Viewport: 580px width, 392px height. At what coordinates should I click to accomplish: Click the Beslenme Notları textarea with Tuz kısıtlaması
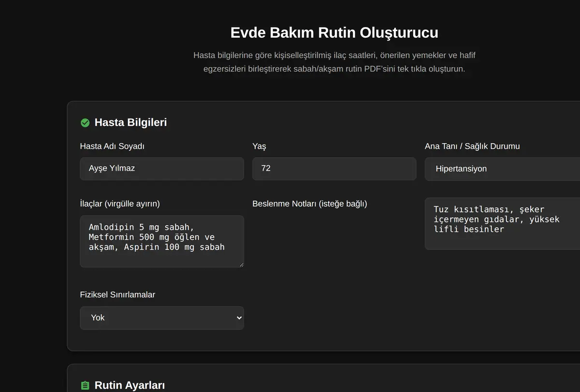502,224
